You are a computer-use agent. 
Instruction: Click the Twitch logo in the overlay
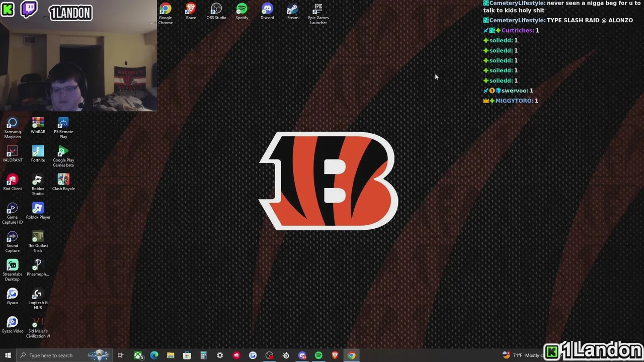[29, 9]
